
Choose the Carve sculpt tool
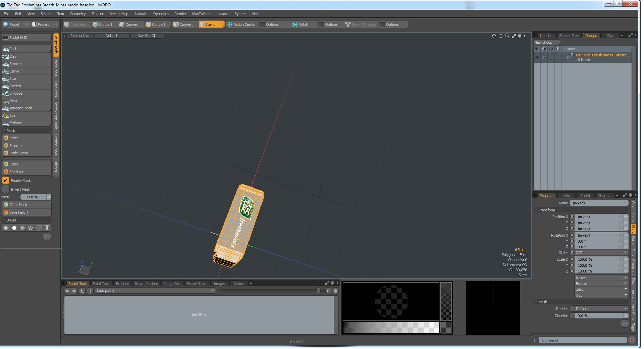click(26, 71)
